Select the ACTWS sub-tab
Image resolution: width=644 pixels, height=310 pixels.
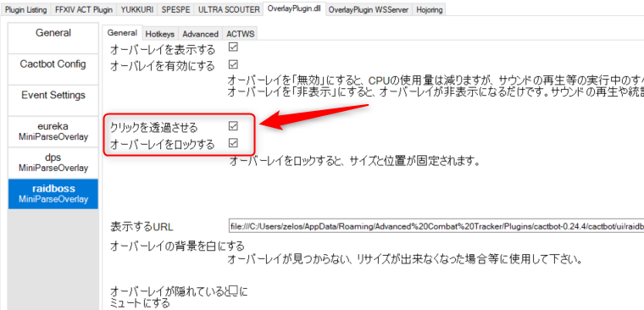tap(241, 34)
